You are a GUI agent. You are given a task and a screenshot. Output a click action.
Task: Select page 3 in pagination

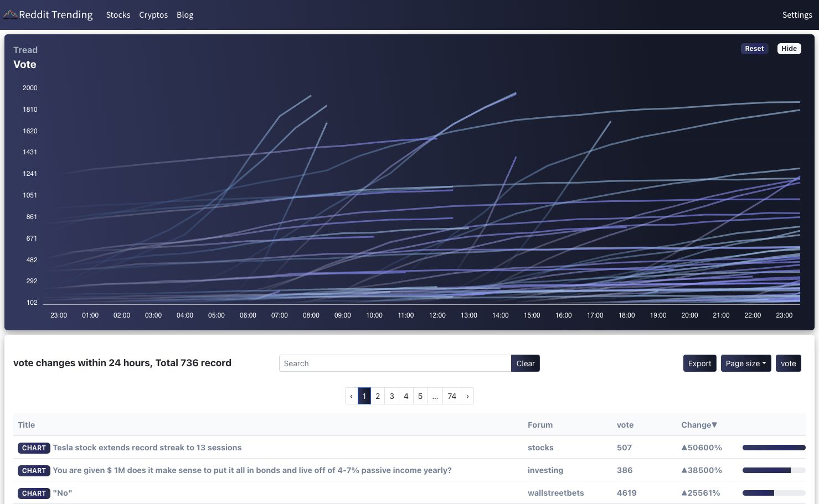pos(392,396)
